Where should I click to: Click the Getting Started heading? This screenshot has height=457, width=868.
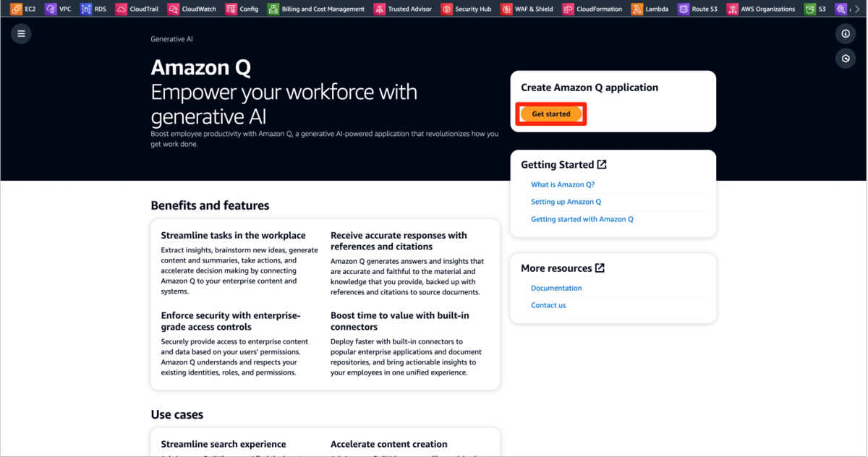[x=557, y=165]
